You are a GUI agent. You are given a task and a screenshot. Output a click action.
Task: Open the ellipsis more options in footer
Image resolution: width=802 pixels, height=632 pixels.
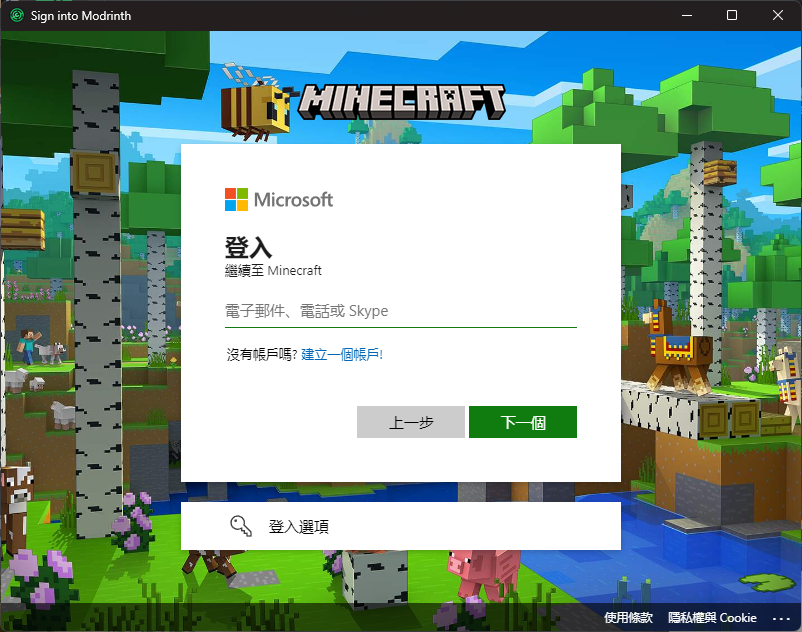tap(777, 618)
